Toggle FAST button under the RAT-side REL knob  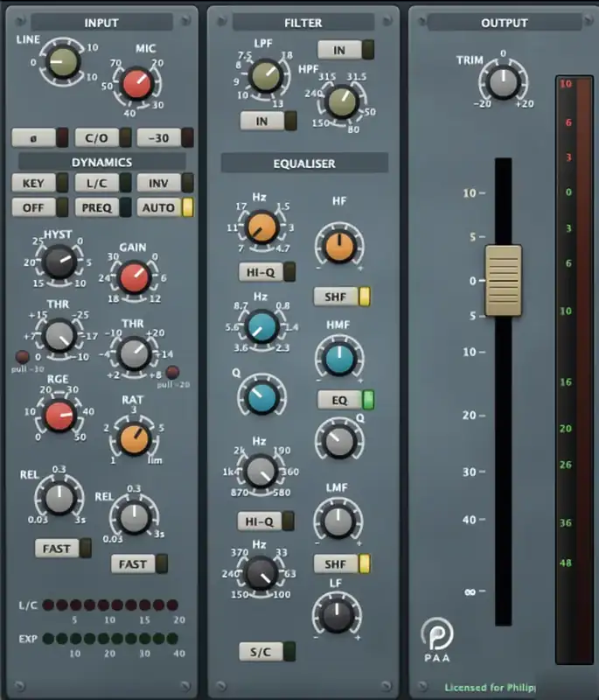[x=140, y=563]
